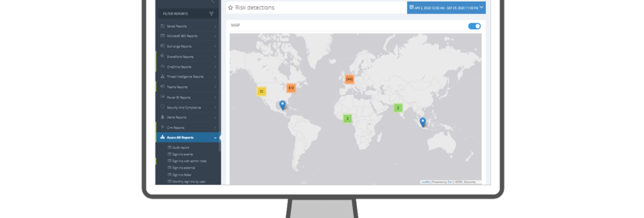
Task: Click the table icon beside Sign-ins failed
Action: 169,174
